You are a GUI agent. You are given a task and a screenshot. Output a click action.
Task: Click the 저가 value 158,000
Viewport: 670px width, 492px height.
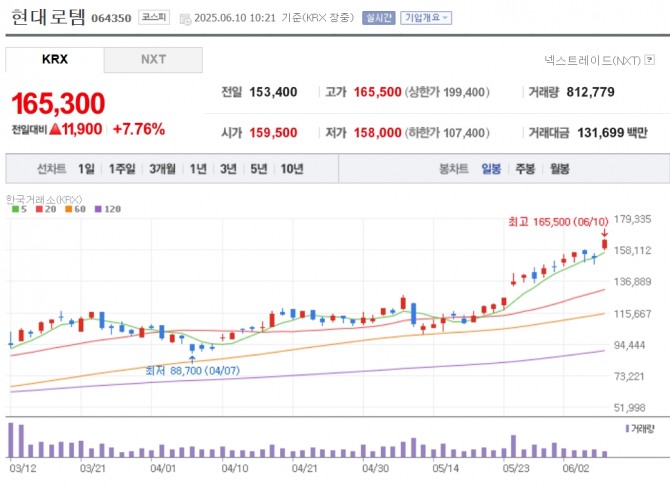click(x=378, y=133)
